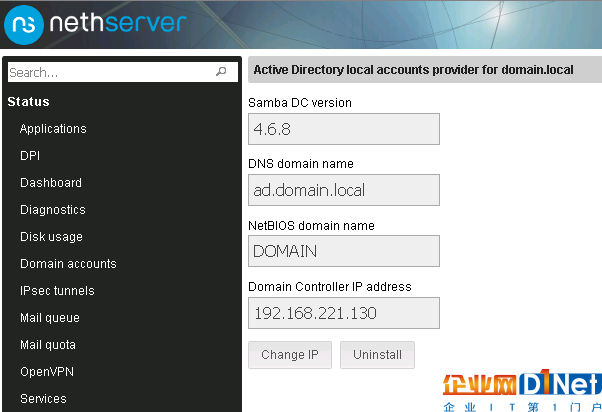Open Mail queue in the sidebar

pyautogui.click(x=50, y=318)
